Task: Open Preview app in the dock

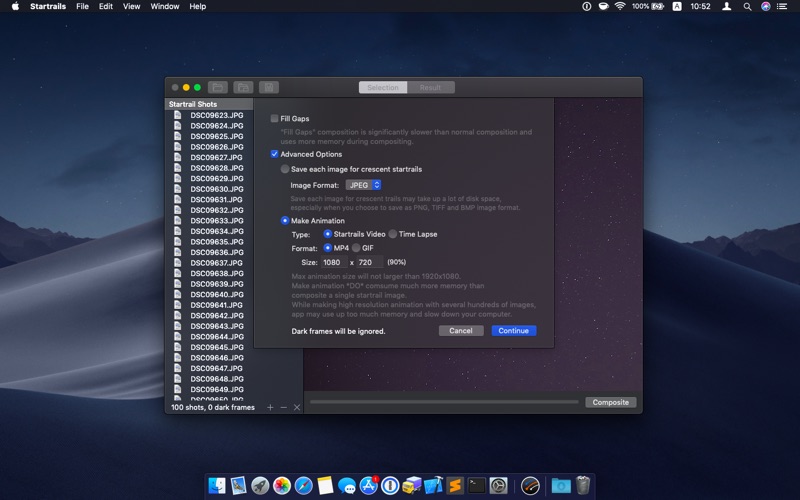Action: click(x=239, y=485)
